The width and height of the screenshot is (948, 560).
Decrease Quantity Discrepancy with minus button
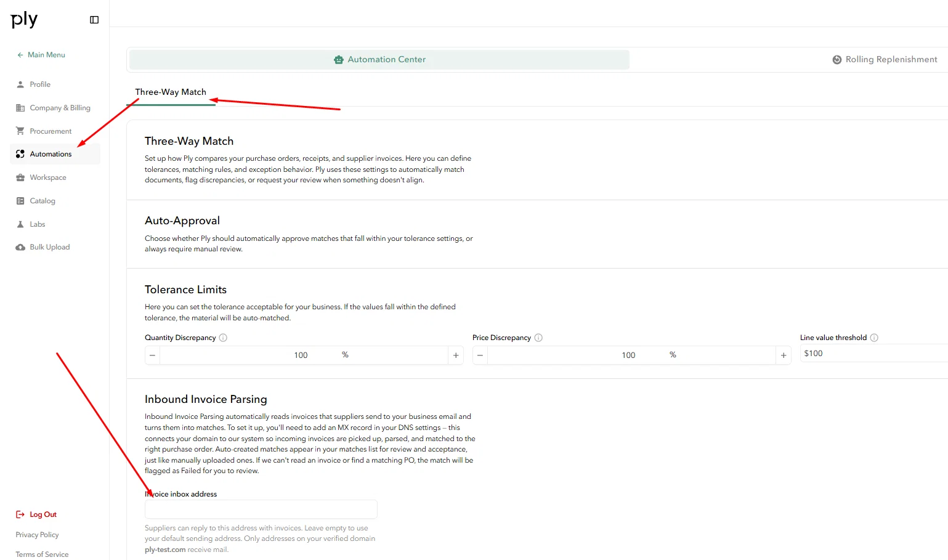click(153, 355)
